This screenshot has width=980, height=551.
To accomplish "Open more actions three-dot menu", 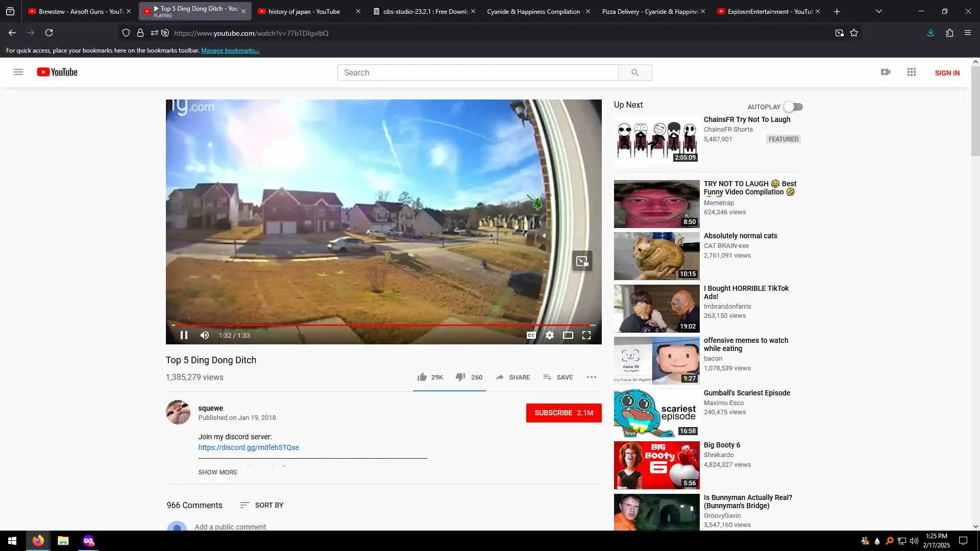I will (x=591, y=377).
